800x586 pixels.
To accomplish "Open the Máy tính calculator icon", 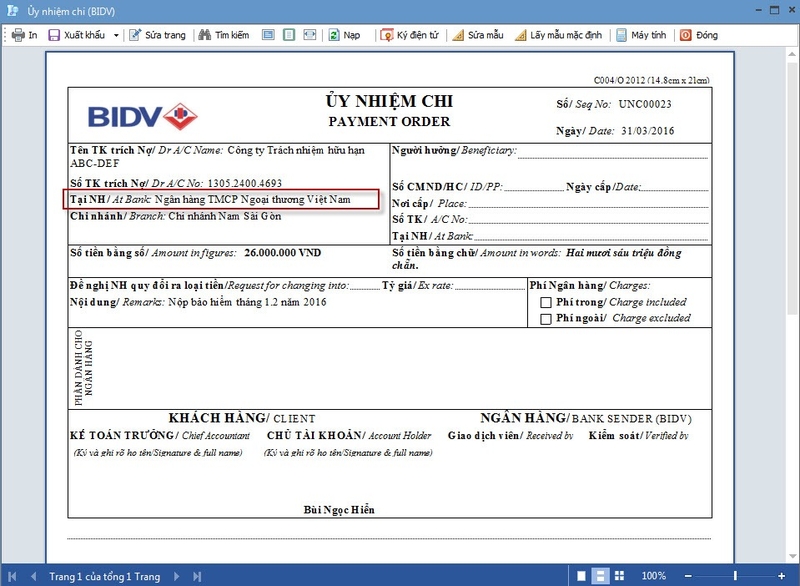I will click(621, 35).
